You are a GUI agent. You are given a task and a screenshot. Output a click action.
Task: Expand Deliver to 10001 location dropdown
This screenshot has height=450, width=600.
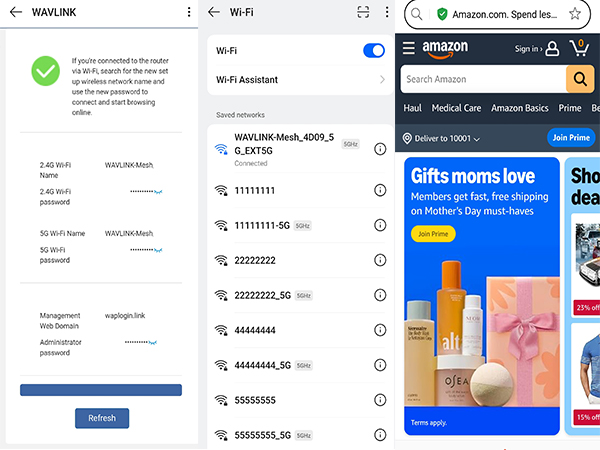442,139
